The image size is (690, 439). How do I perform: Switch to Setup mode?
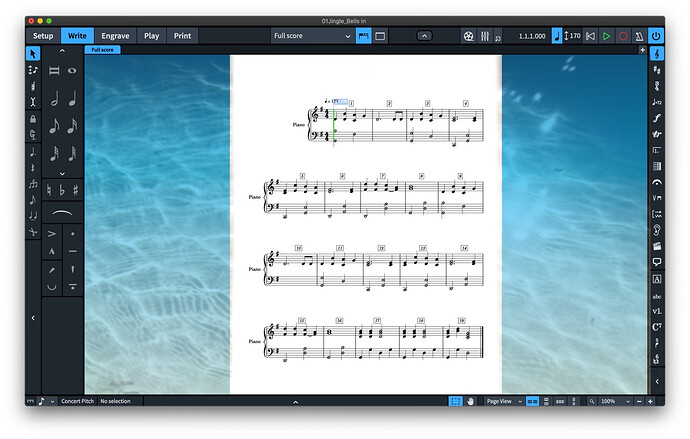(43, 36)
